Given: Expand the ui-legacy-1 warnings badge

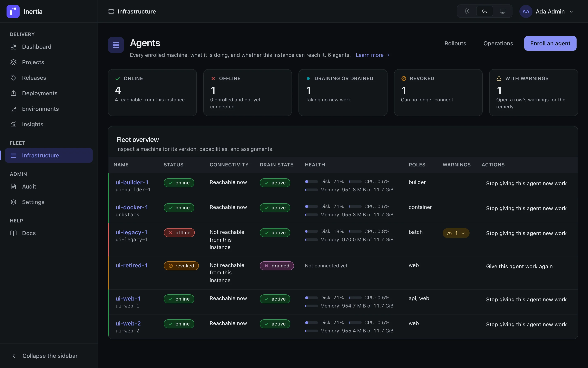Looking at the screenshot, I should [456, 233].
